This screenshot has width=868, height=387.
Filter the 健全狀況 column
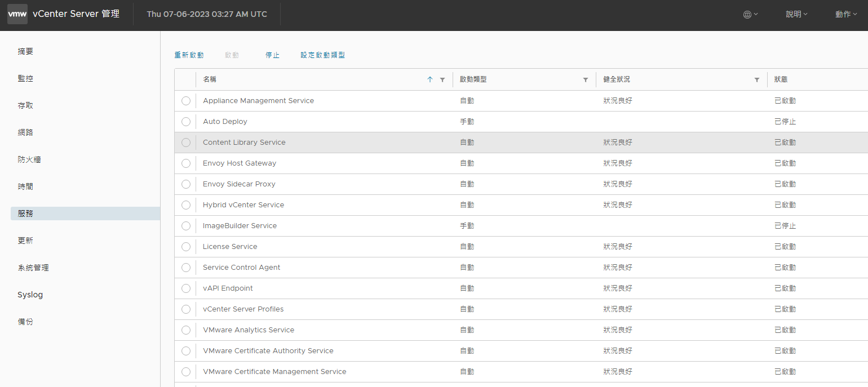point(757,80)
